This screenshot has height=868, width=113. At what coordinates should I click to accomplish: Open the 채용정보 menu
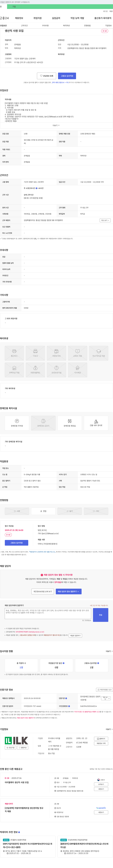(19, 18)
